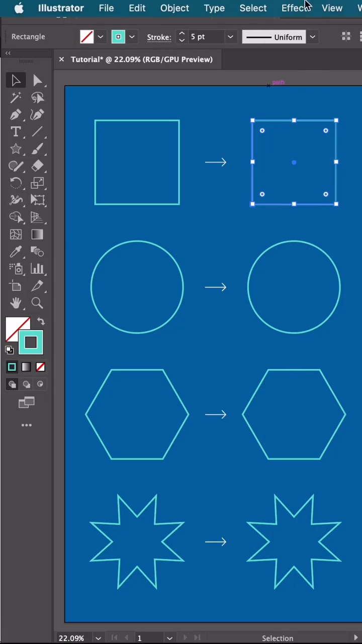Viewport: 362px width, 644px height.
Task: Click control bar stroke color swatch
Action: (x=118, y=37)
